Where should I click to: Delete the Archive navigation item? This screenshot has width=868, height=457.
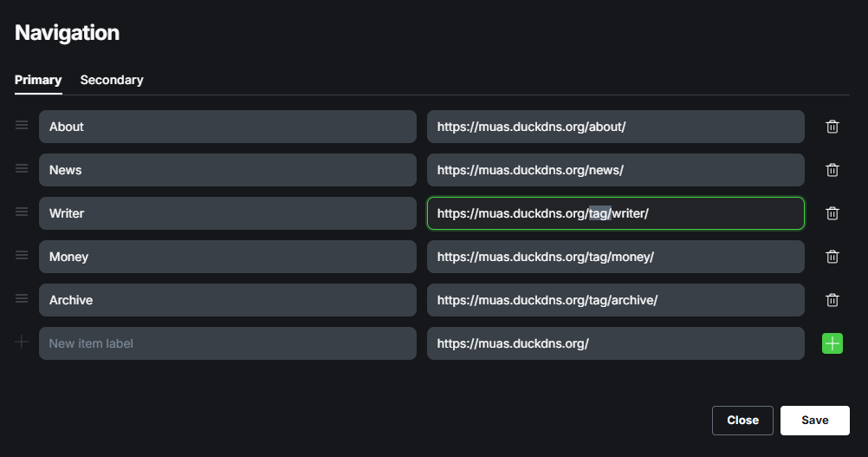click(x=832, y=300)
